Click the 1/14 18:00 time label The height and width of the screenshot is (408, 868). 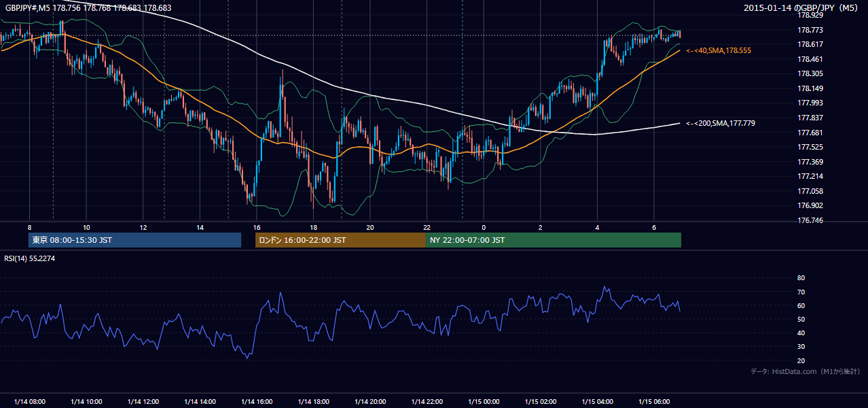[314, 402]
